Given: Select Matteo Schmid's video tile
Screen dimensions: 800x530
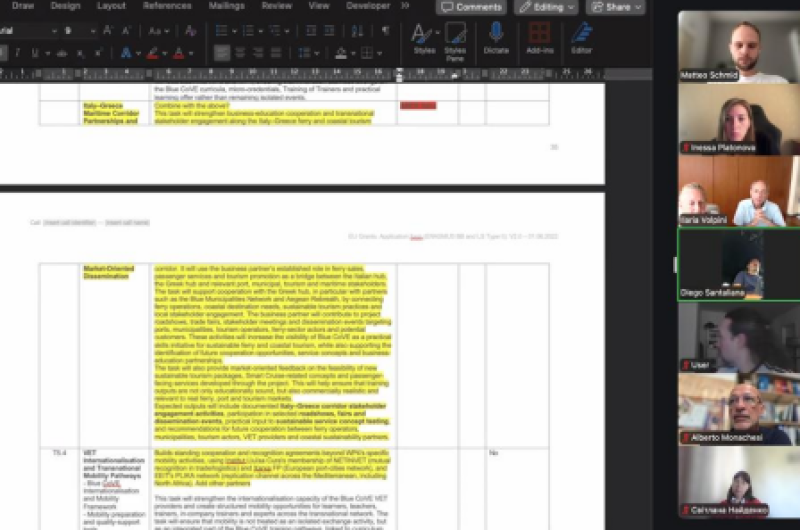Looking at the screenshot, I should [739, 47].
